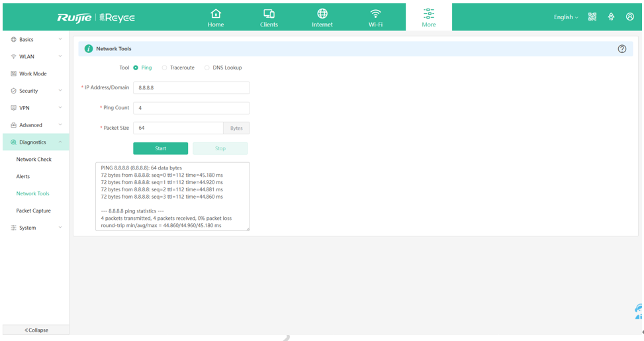Click the QR code icon
644x341 pixels.
click(592, 17)
